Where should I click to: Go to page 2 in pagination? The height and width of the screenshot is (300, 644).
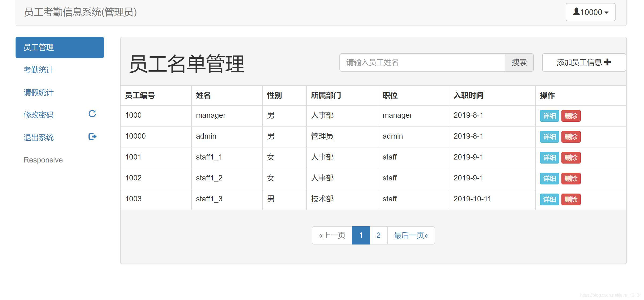coord(378,235)
